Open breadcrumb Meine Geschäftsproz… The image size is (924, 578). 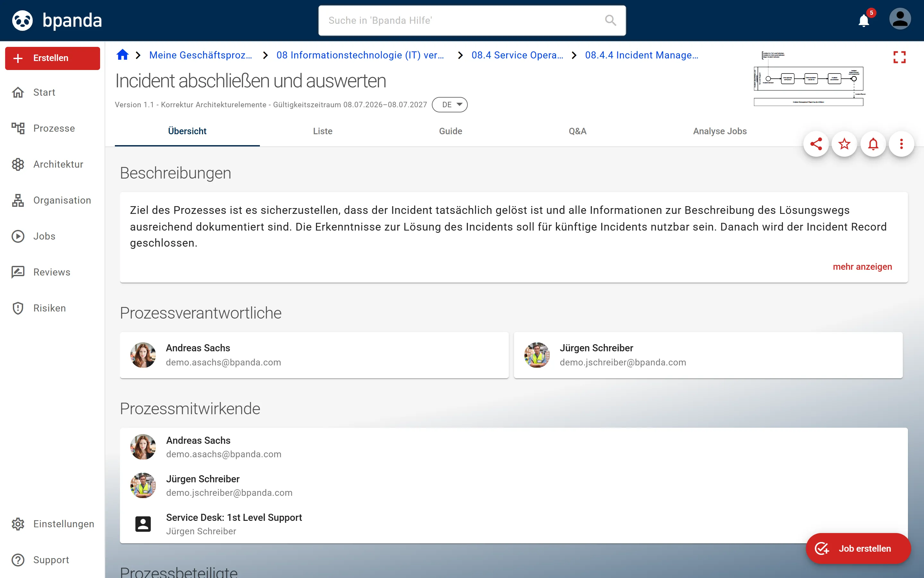point(201,55)
